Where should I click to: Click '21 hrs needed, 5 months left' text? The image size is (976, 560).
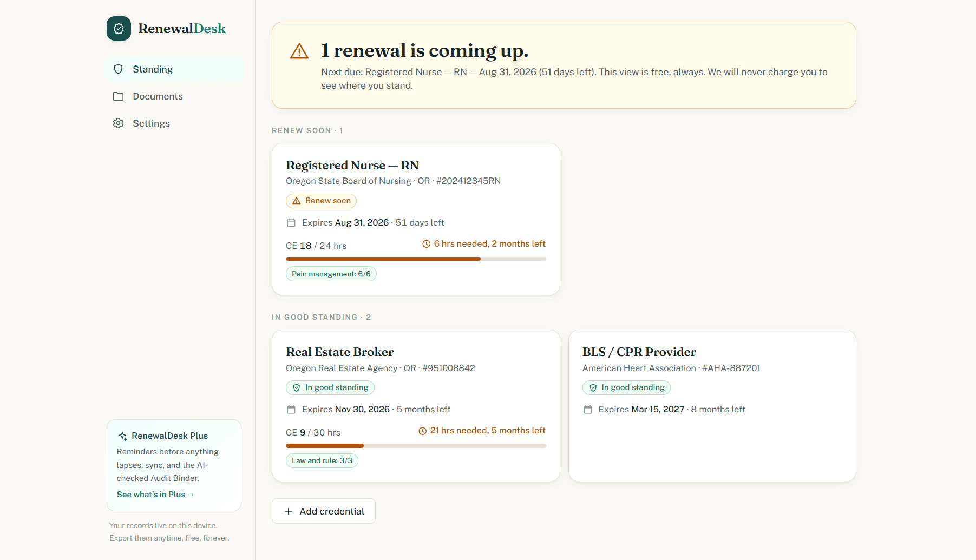pyautogui.click(x=488, y=431)
